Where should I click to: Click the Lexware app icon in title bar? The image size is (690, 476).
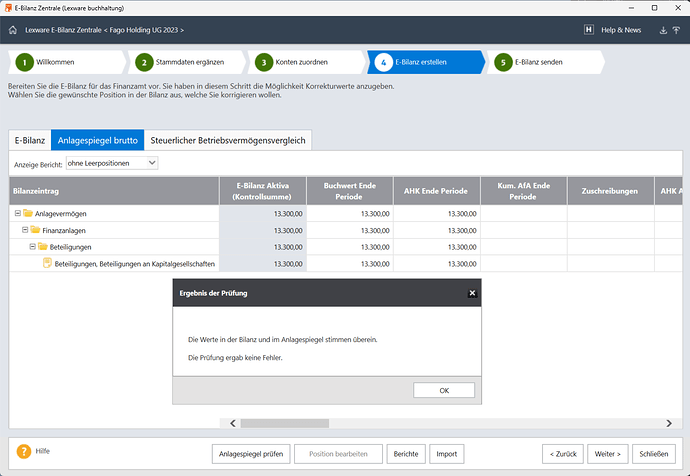(x=8, y=8)
